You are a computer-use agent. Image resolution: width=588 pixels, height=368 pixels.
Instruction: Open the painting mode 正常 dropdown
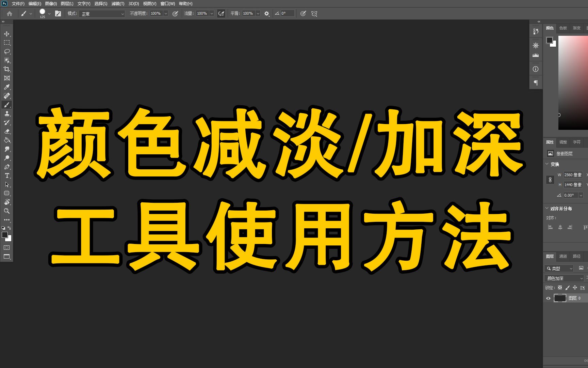(102, 14)
